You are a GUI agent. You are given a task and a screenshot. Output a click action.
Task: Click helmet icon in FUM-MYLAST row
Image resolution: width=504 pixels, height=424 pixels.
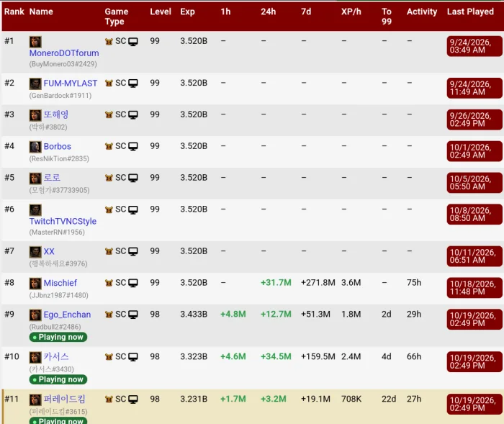click(109, 84)
